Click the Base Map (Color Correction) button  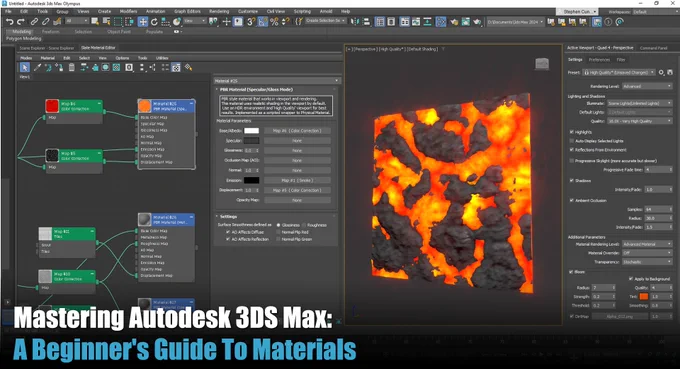coord(297,131)
